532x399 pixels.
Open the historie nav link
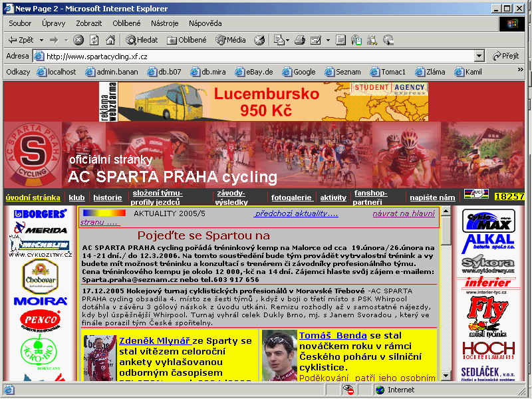point(108,198)
